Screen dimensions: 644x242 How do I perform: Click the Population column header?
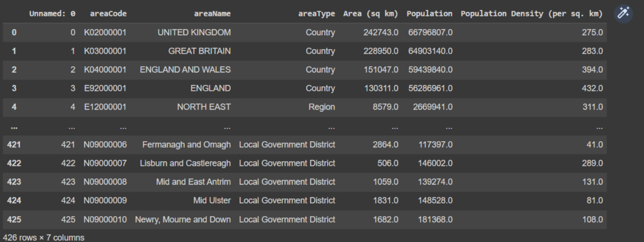pos(430,14)
